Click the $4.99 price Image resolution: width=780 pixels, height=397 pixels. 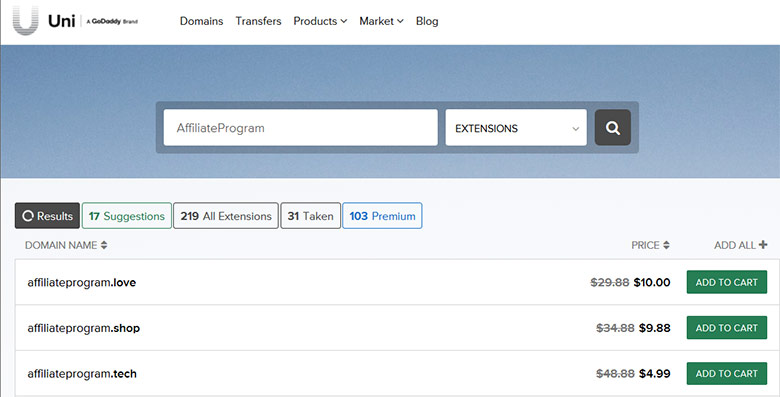tap(655, 374)
